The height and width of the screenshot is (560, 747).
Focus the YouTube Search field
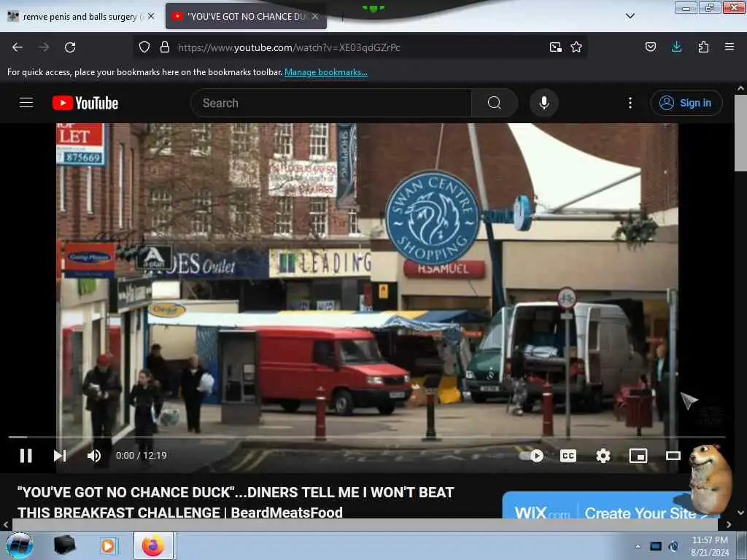[330, 103]
